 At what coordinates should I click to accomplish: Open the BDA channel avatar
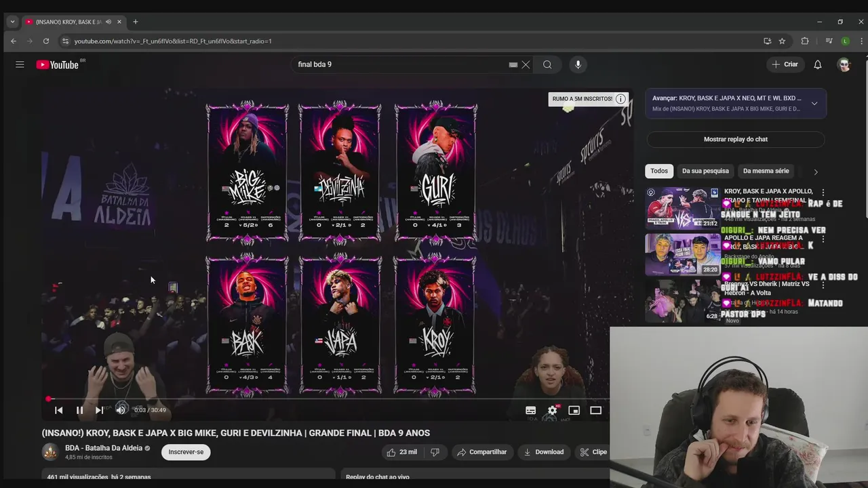tap(50, 452)
